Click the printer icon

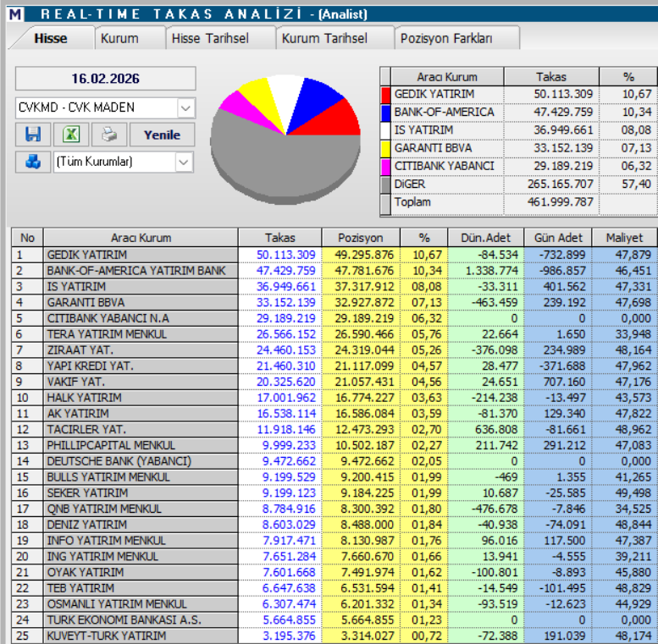click(x=109, y=135)
